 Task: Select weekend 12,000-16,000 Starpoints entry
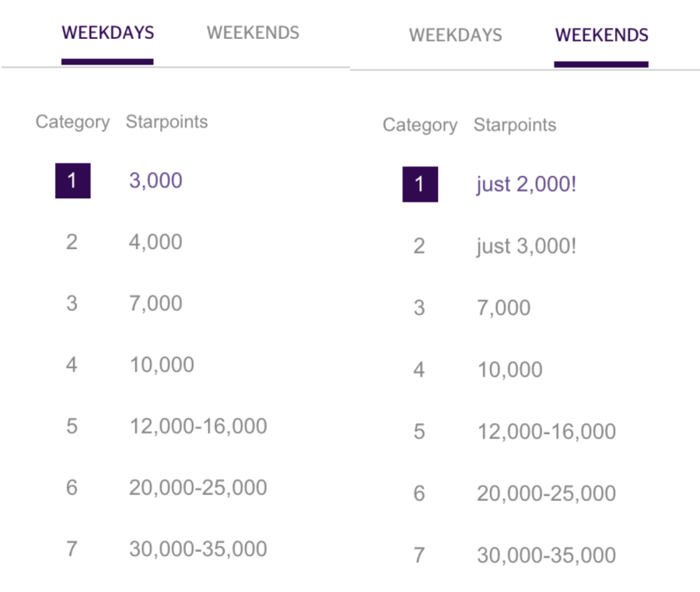[x=546, y=432]
